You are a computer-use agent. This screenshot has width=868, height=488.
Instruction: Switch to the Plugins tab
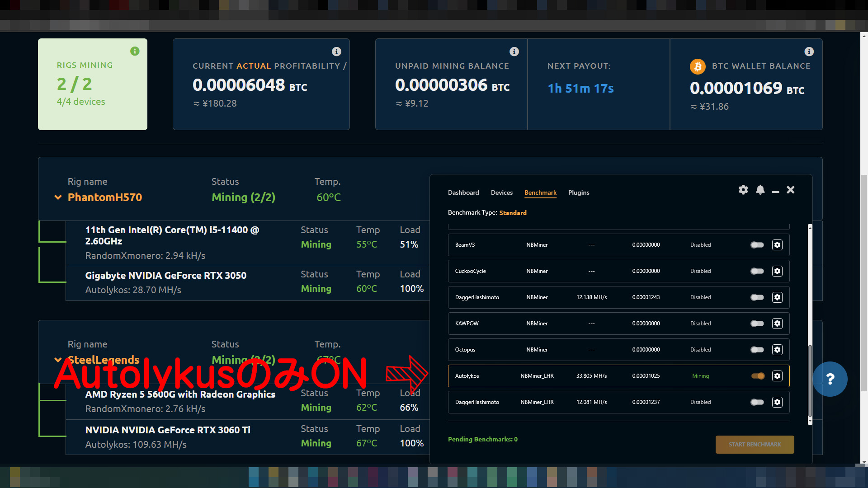pyautogui.click(x=579, y=192)
